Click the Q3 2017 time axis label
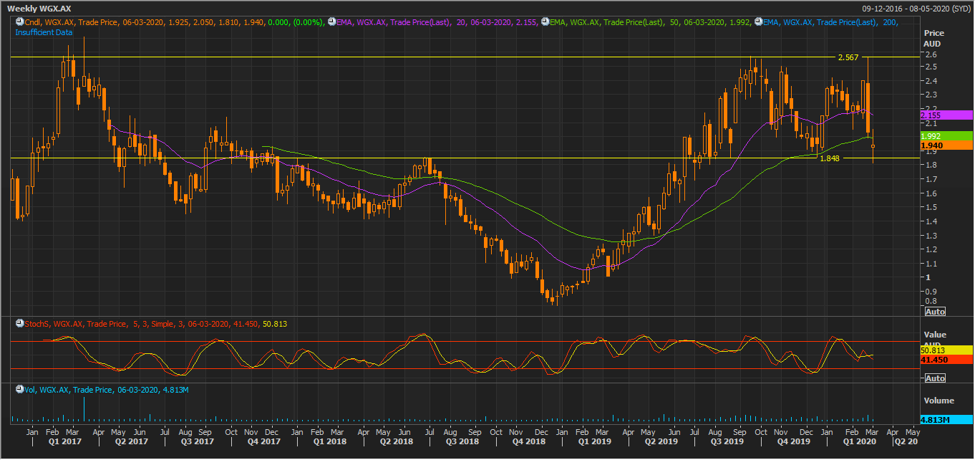The image size is (975, 460). click(199, 441)
